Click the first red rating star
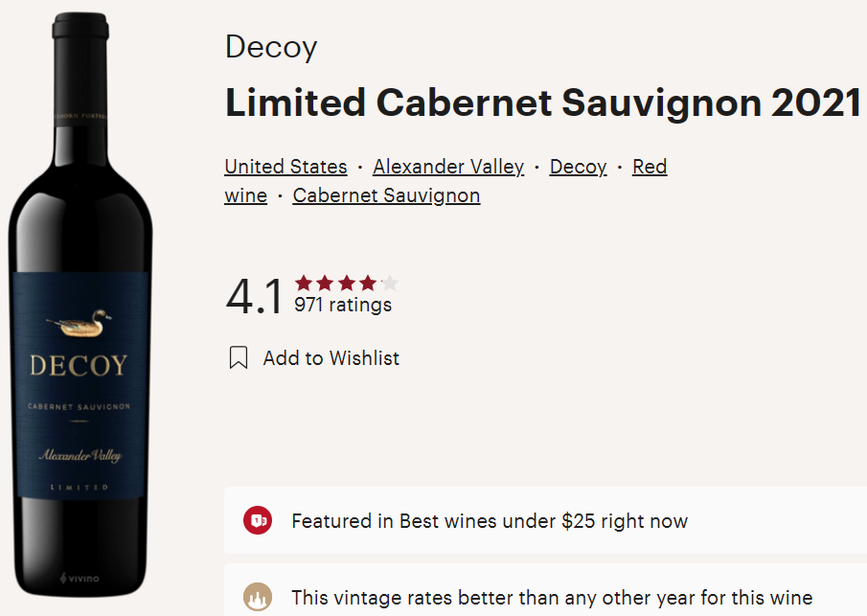The image size is (867, 616). click(305, 283)
